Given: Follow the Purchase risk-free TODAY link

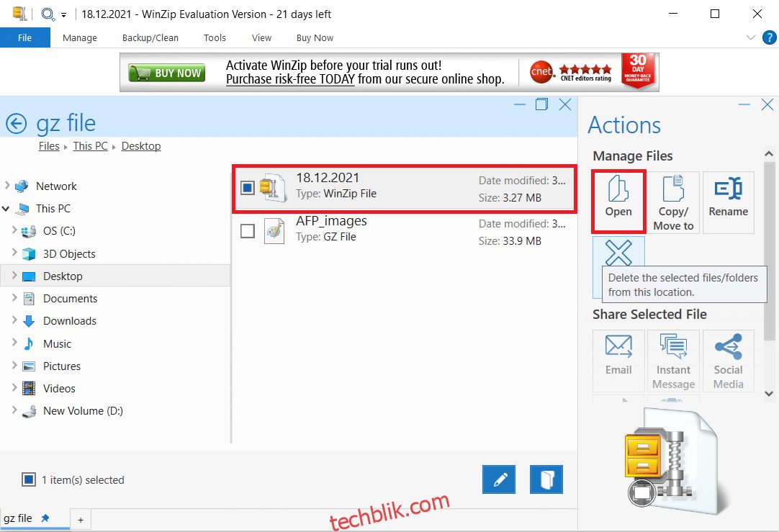Looking at the screenshot, I should click(290, 79).
